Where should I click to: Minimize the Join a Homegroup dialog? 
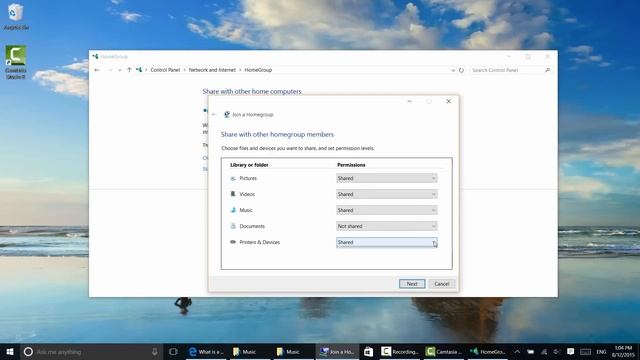(x=410, y=101)
